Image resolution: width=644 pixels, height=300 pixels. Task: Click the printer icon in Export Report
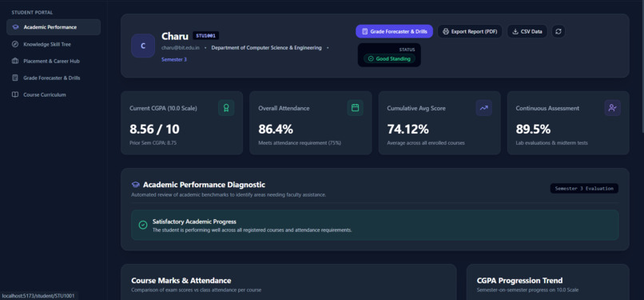click(x=446, y=31)
